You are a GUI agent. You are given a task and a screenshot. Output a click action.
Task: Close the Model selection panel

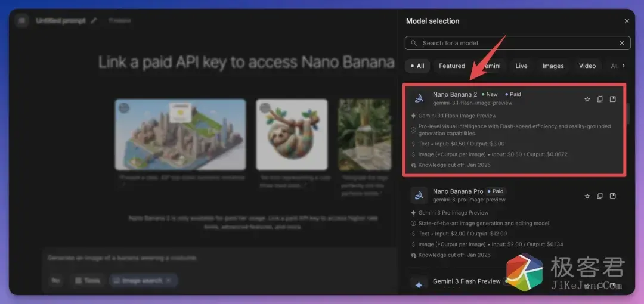coord(627,21)
